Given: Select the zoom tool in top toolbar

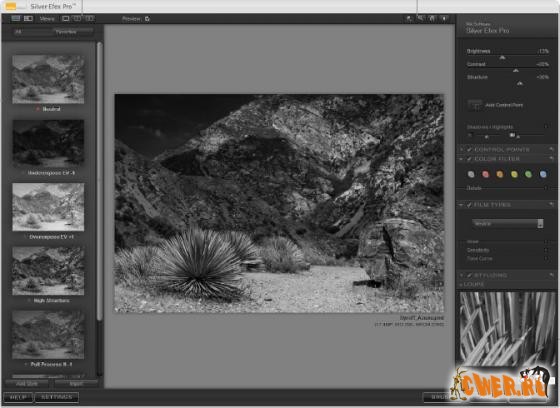Looking at the screenshot, I should (420, 18).
